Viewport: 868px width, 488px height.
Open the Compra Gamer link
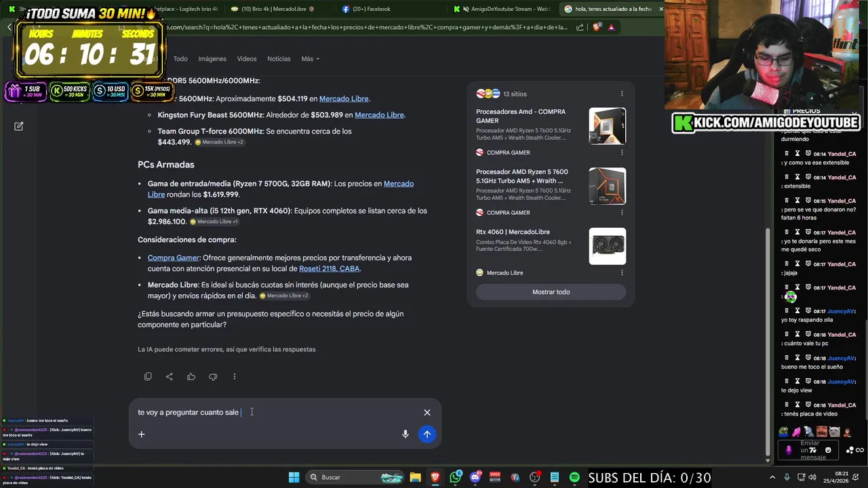(174, 258)
